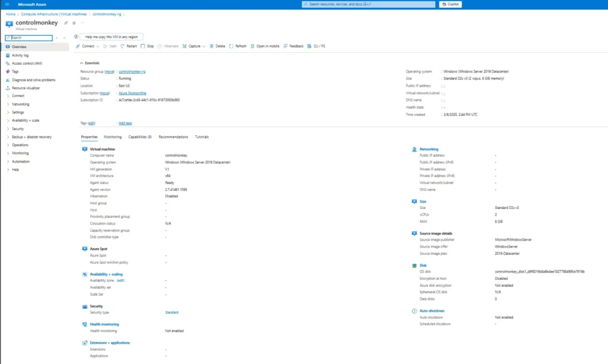Click the Subscription ID value text
Image resolution: width=608 pixels, height=364 pixels.
coord(149,100)
